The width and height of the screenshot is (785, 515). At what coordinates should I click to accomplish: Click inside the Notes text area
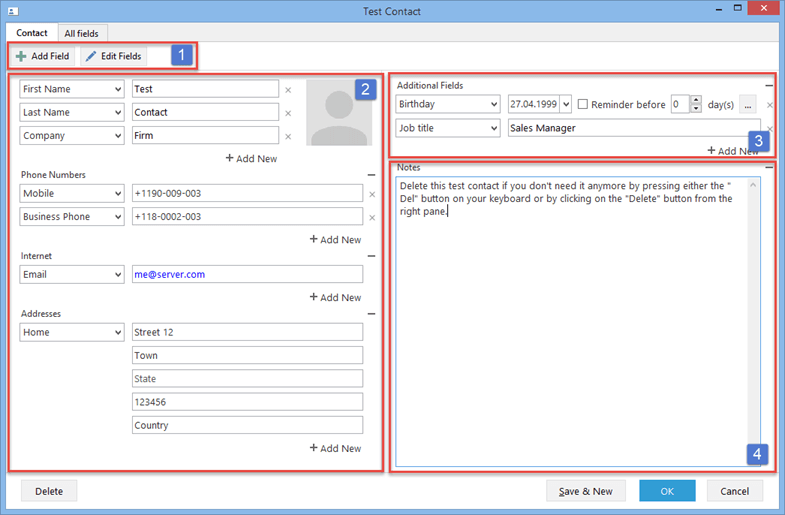[573, 321]
